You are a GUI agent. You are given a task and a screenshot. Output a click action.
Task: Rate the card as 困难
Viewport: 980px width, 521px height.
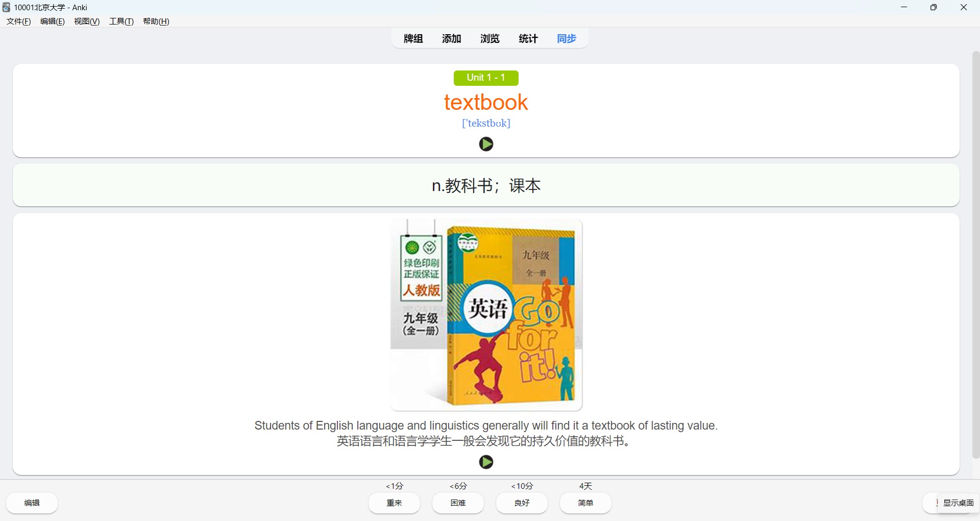(x=458, y=503)
